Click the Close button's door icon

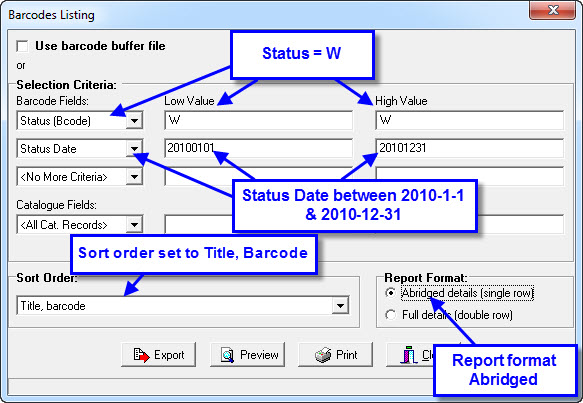point(409,355)
